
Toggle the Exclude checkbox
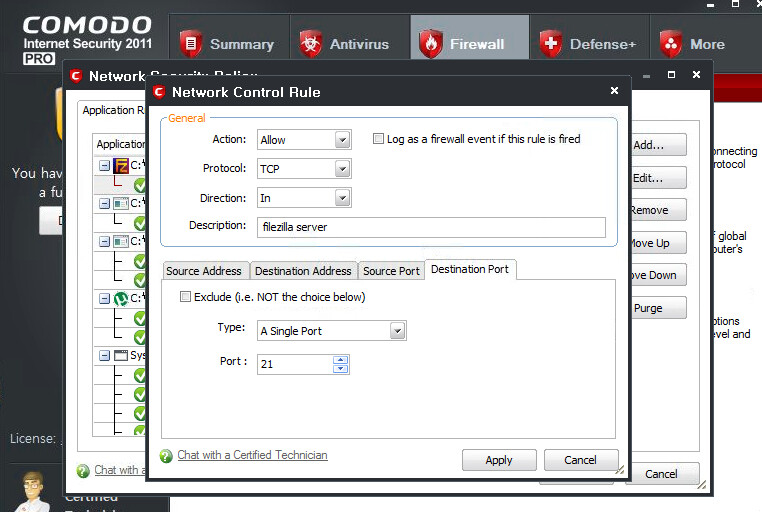coord(185,297)
